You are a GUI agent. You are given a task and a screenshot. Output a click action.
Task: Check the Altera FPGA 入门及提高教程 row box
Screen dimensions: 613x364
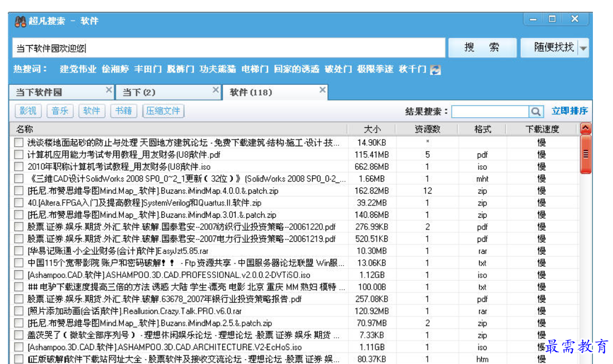19,203
